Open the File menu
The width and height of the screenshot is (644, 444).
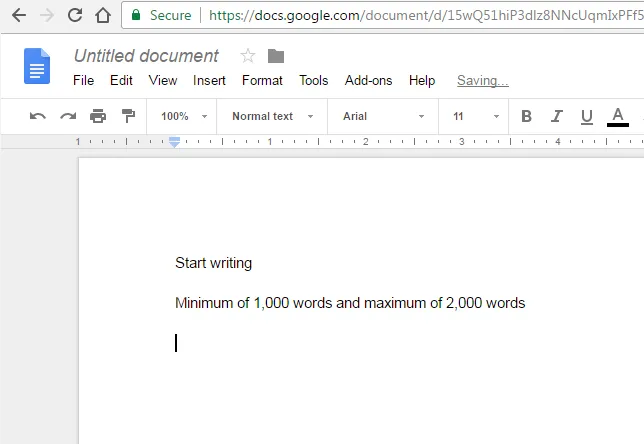(83, 81)
